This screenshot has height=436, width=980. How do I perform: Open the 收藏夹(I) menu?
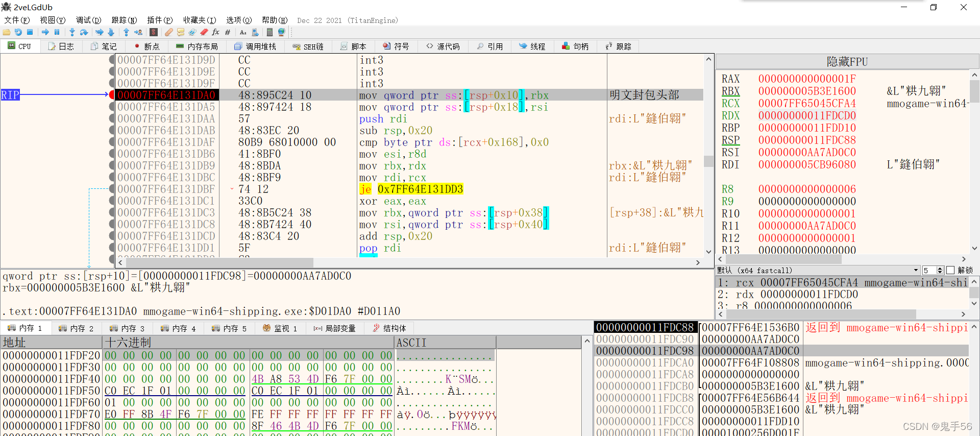[x=200, y=20]
